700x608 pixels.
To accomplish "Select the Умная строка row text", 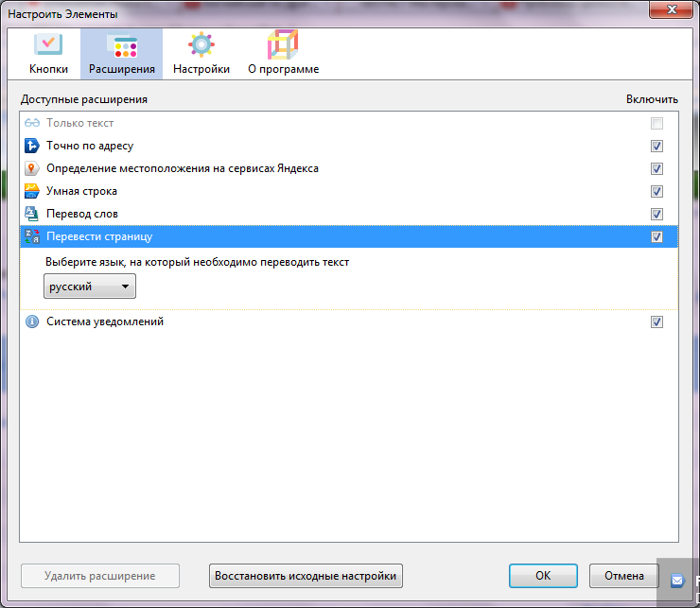I will (x=81, y=192).
